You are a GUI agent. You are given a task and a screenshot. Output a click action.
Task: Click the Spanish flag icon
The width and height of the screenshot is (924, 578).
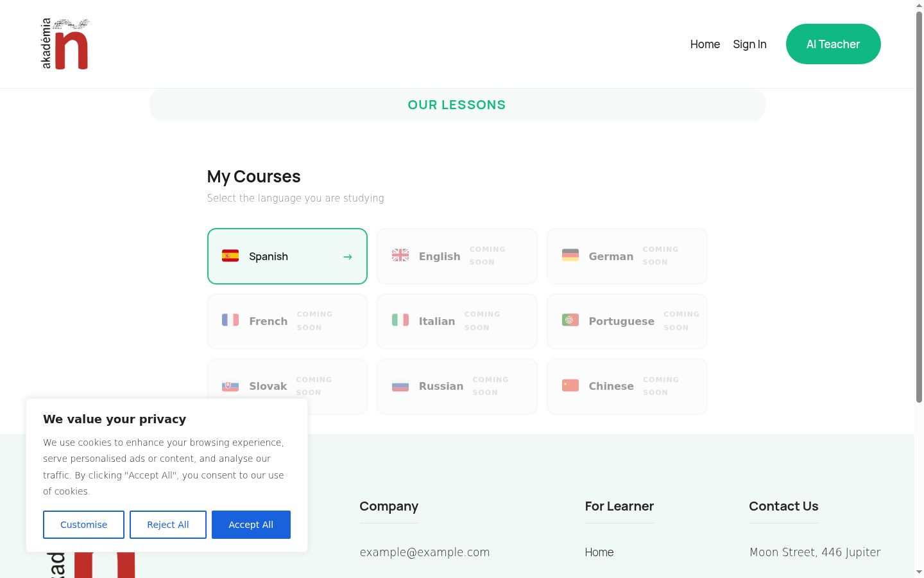[230, 256]
